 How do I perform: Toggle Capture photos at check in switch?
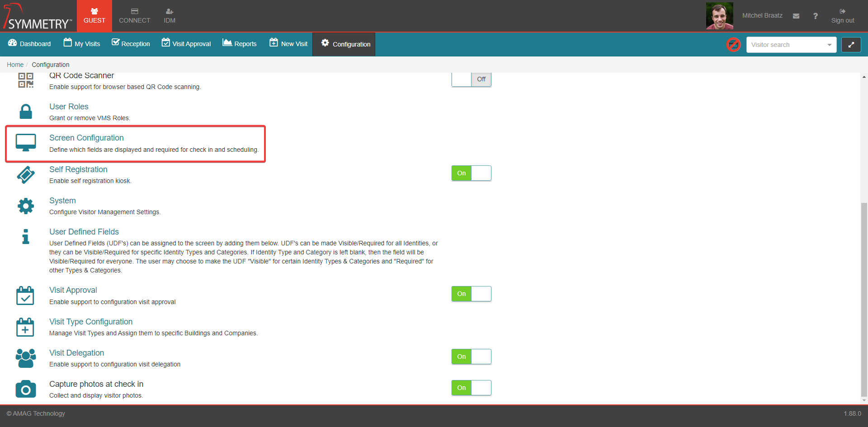click(471, 388)
